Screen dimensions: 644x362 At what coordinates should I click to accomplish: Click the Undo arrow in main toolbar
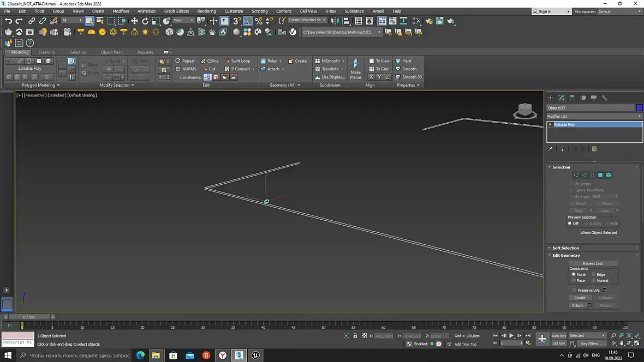8,21
